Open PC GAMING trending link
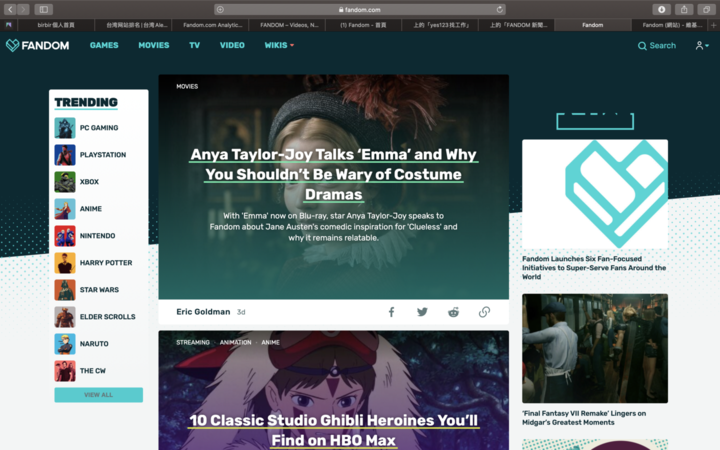 point(99,128)
